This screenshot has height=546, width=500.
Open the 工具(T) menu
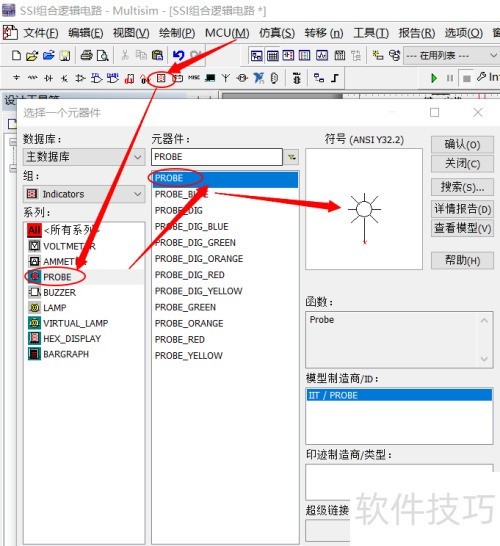point(371,33)
